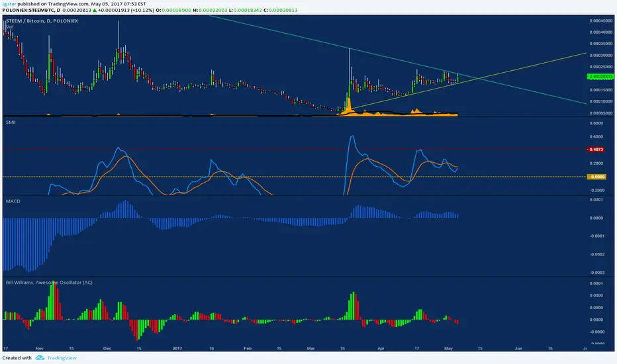Click the high value H:0.00022003
The image size is (617, 364).
[x=210, y=10]
